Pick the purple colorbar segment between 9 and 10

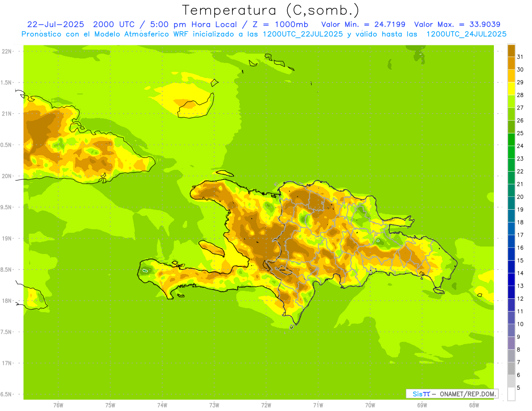coord(511,330)
